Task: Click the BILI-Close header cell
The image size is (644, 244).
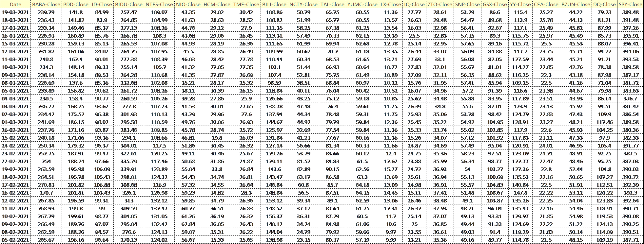Action: pos(274,4)
